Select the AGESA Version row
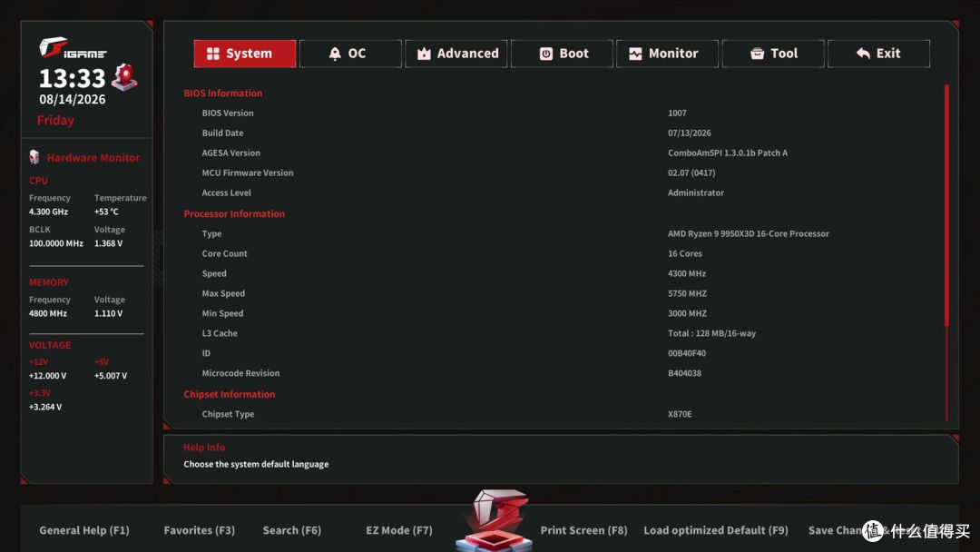The image size is (980, 552). [x=561, y=153]
